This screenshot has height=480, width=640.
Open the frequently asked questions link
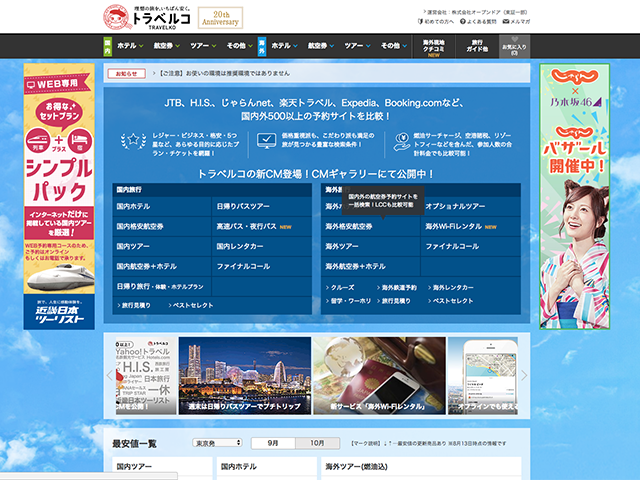478,22
